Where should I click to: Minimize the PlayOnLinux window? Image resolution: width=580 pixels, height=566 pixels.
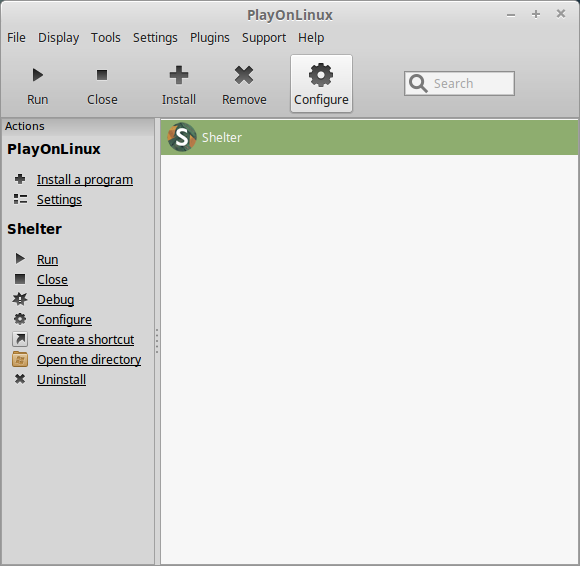(x=511, y=15)
